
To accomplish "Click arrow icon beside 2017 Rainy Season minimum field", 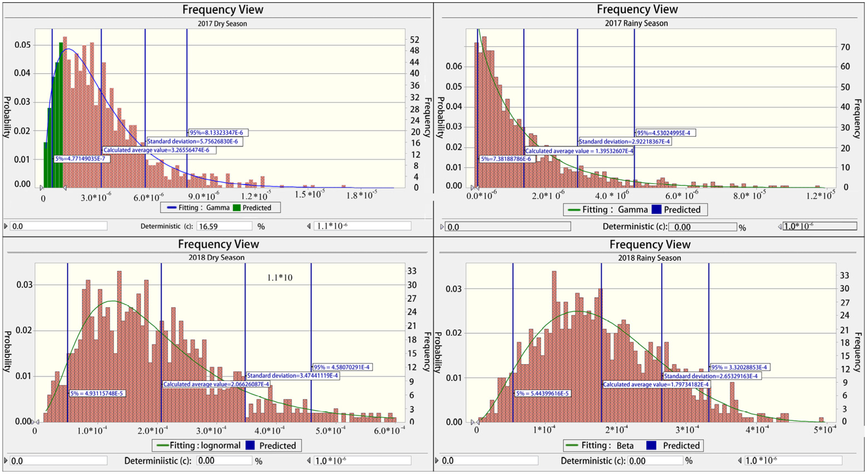I will tap(442, 227).
